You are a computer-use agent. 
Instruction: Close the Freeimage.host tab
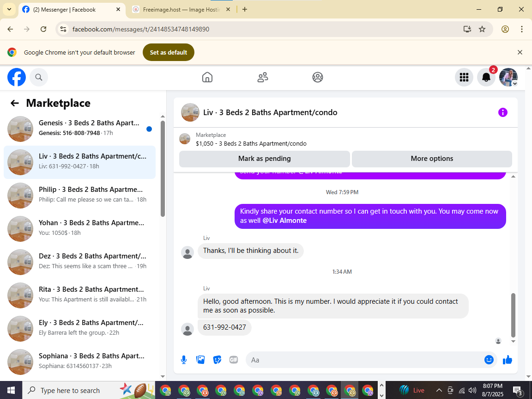point(228,10)
